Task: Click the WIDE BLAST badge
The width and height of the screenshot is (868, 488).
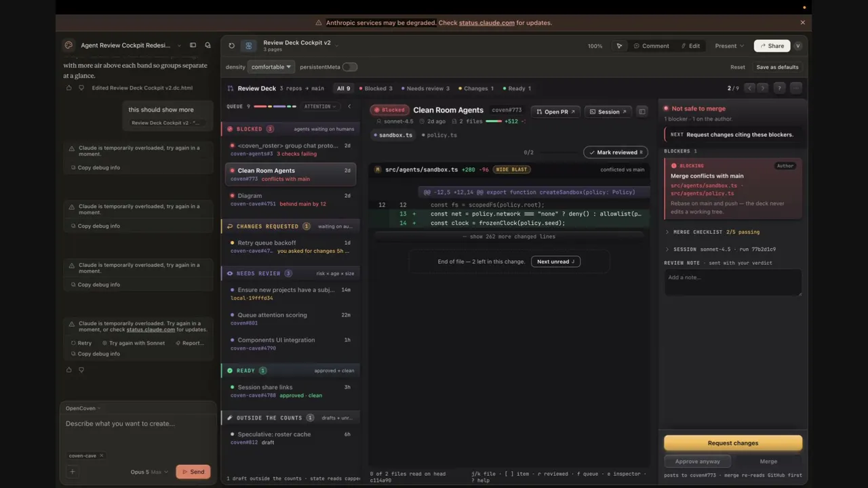Action: (512, 169)
